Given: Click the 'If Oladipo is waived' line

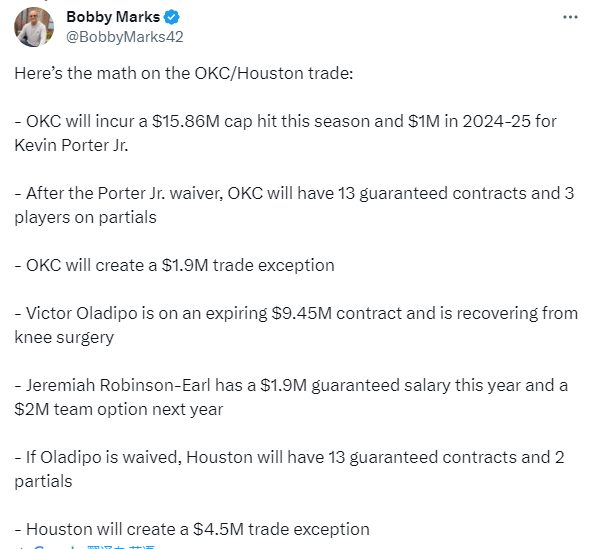Looking at the screenshot, I should [289, 457].
